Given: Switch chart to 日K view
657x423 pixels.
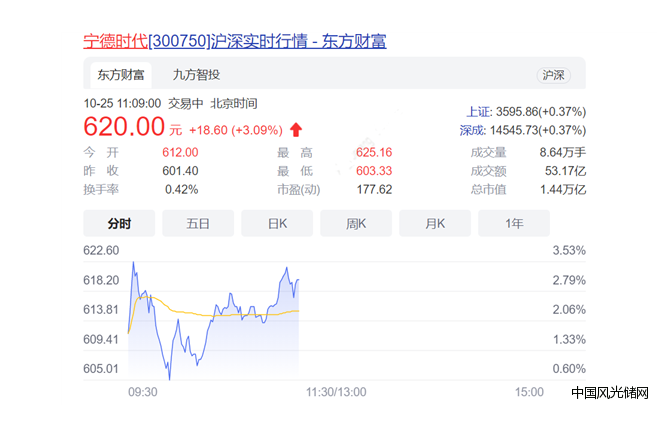Looking at the screenshot, I should point(277,223).
